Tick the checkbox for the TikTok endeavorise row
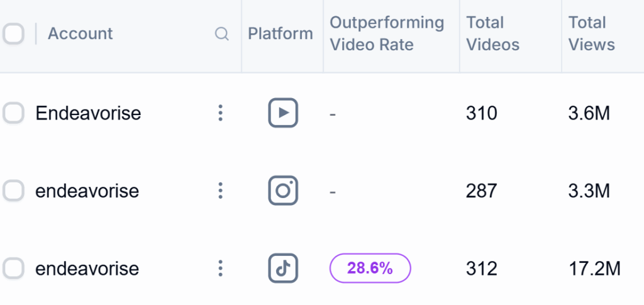The image size is (644, 305). click(x=13, y=269)
